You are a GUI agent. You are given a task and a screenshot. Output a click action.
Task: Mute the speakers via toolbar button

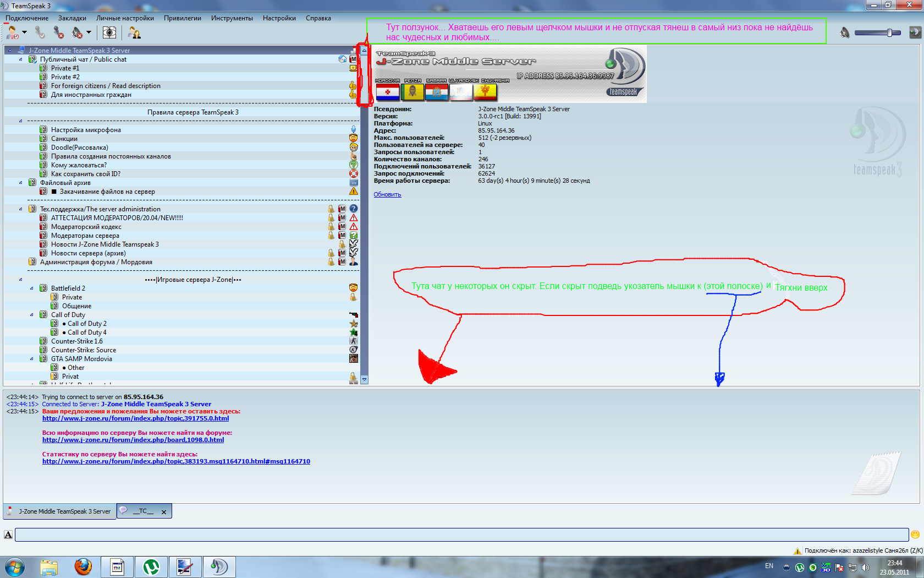pyautogui.click(x=77, y=33)
